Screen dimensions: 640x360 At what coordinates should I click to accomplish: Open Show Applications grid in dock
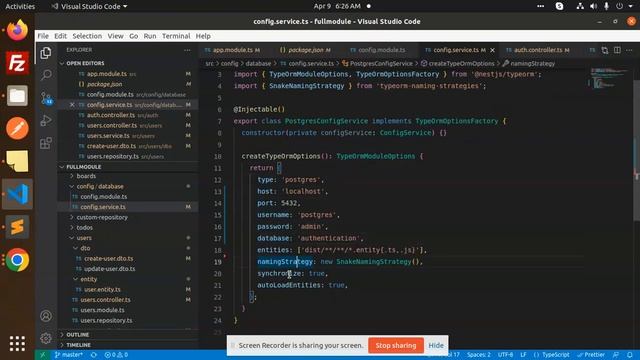pyautogui.click(x=17, y=344)
